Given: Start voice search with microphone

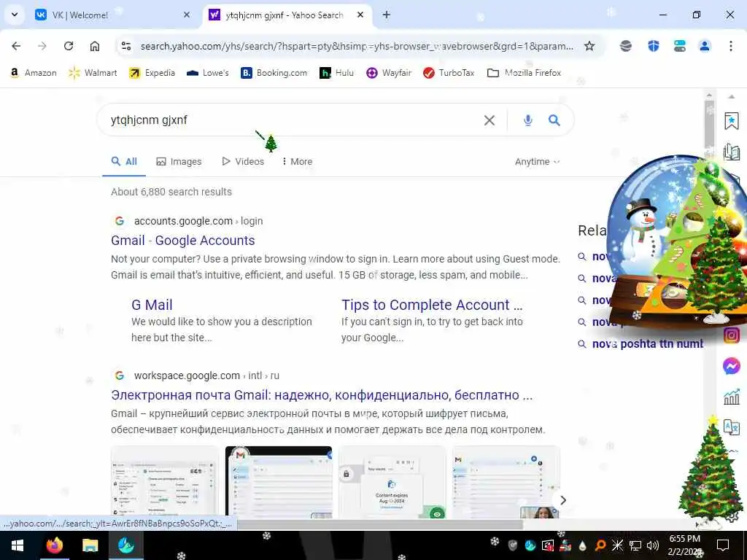Looking at the screenshot, I should [528, 120].
